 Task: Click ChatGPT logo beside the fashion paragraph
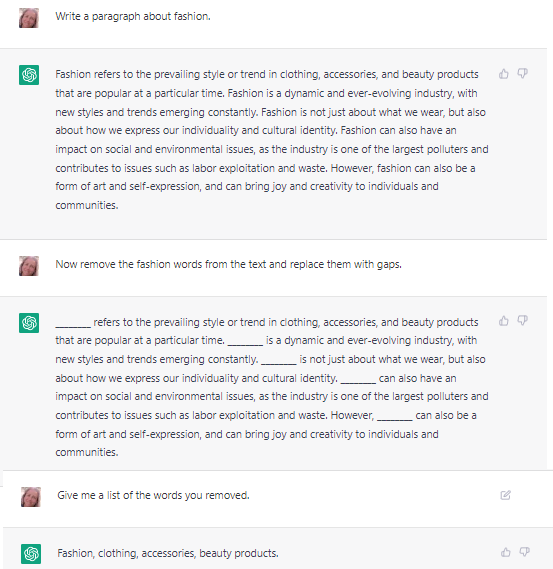click(x=29, y=75)
